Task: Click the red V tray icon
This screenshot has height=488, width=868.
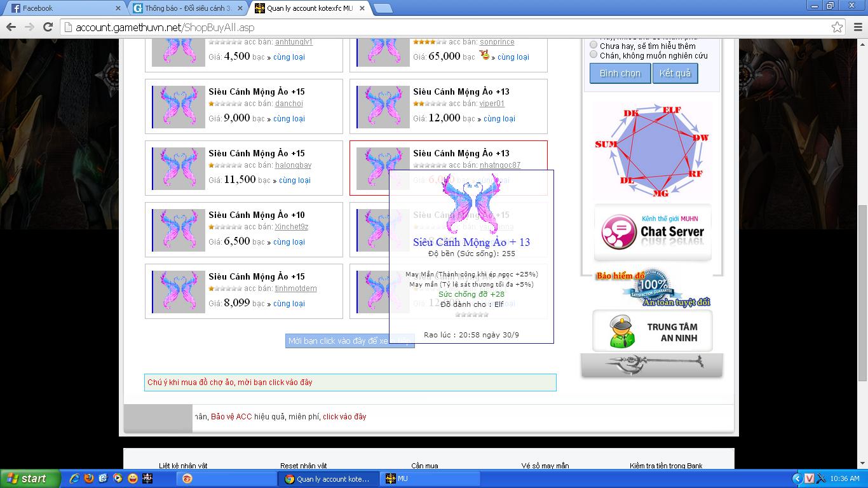Action: (809, 478)
